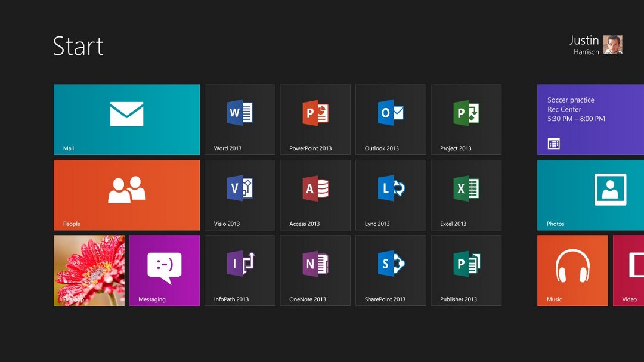Open SharePoint 2013
Screen dimensions: 644x362
click(391, 270)
